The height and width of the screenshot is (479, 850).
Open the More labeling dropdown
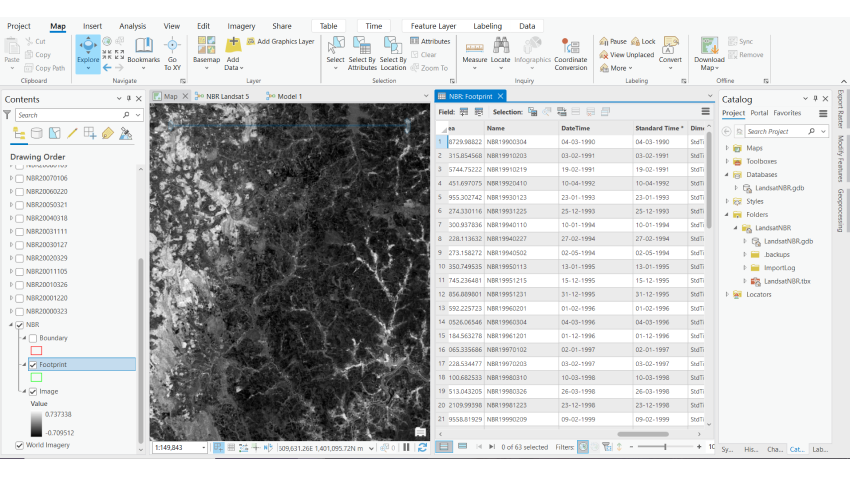click(615, 68)
